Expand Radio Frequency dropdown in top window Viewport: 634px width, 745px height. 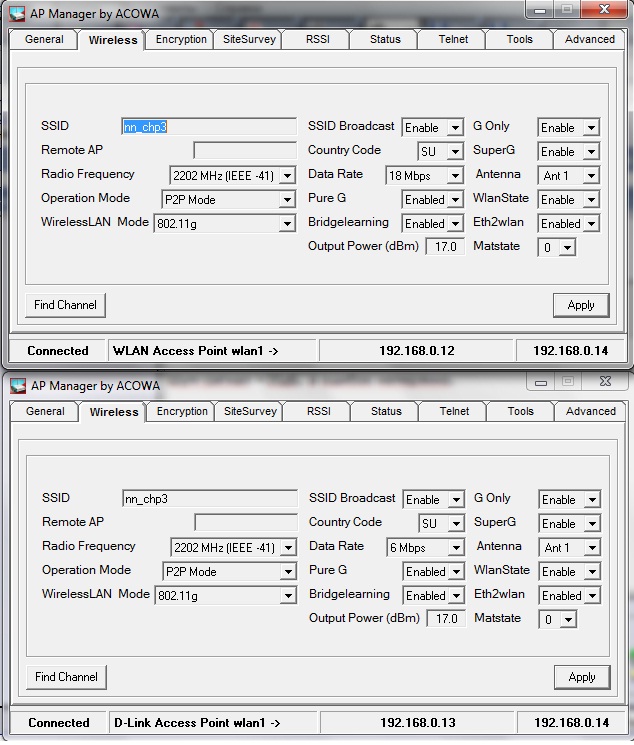point(232,175)
